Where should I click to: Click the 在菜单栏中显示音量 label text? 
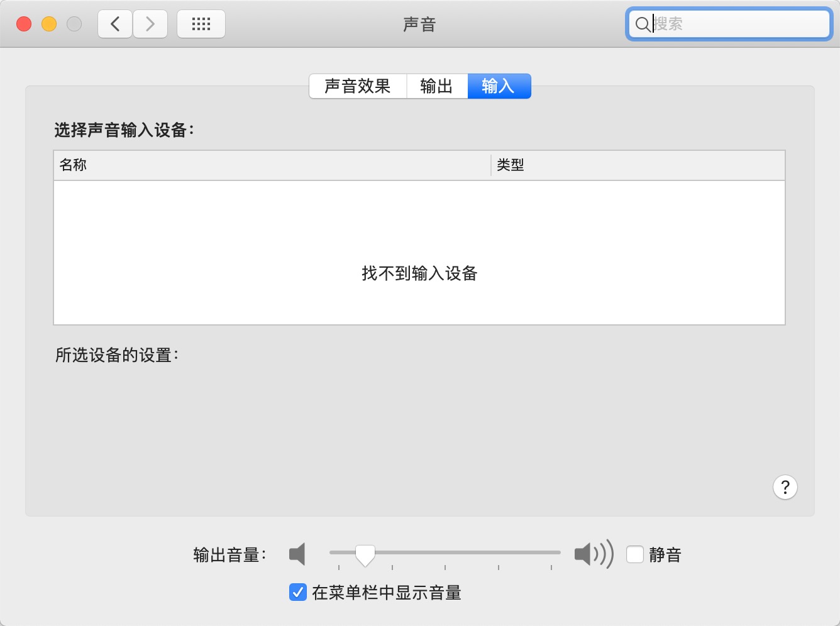[387, 593]
